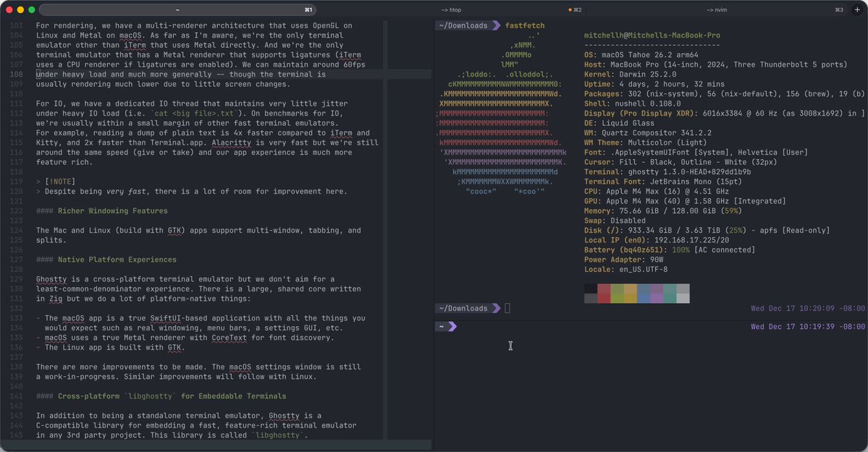Open a new tab with the plus button

857,9
